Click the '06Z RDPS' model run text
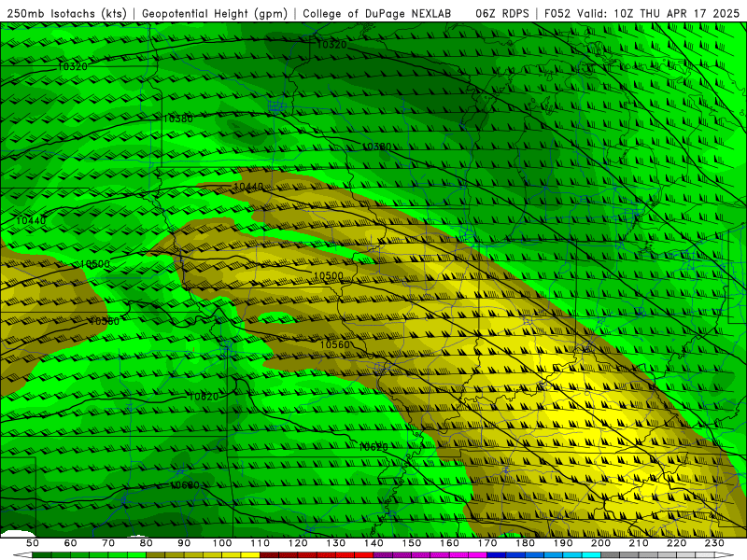The height and width of the screenshot is (560, 747). click(502, 14)
